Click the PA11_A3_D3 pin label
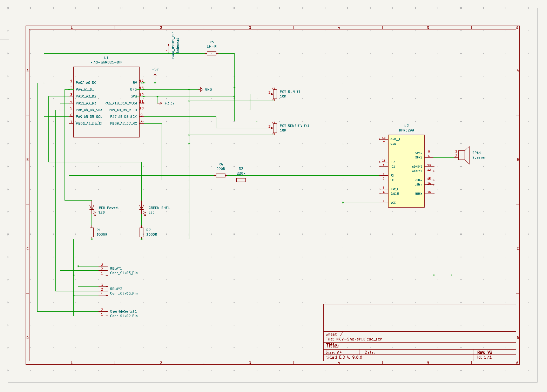 tap(86, 103)
